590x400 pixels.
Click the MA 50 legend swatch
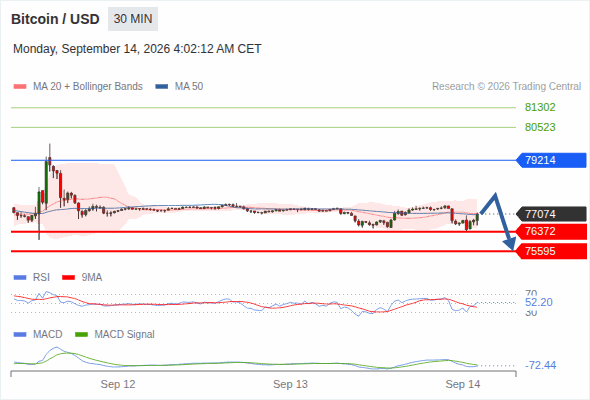(x=162, y=87)
